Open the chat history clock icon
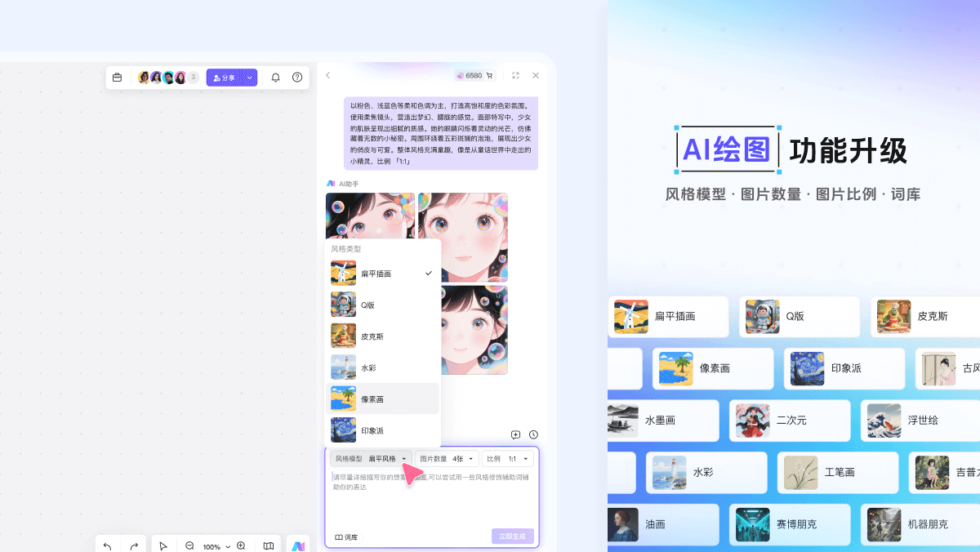The image size is (980, 552). [x=533, y=435]
